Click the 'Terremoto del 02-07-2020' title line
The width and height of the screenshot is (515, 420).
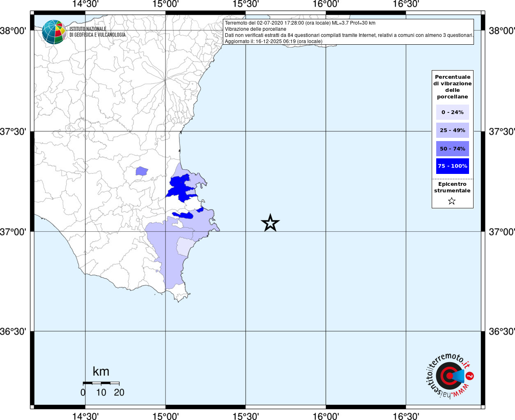(300, 23)
